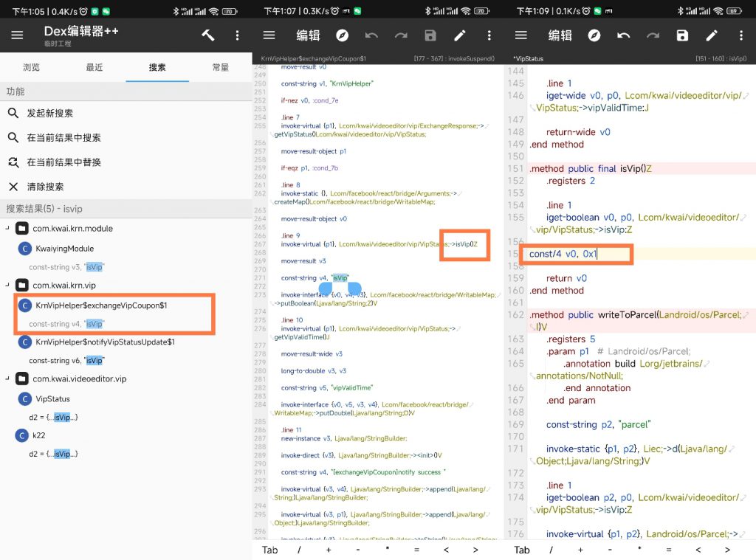Image resolution: width=756 pixels, height=560 pixels.
Task: Switch to the 浏览 tab
Action: click(x=31, y=67)
